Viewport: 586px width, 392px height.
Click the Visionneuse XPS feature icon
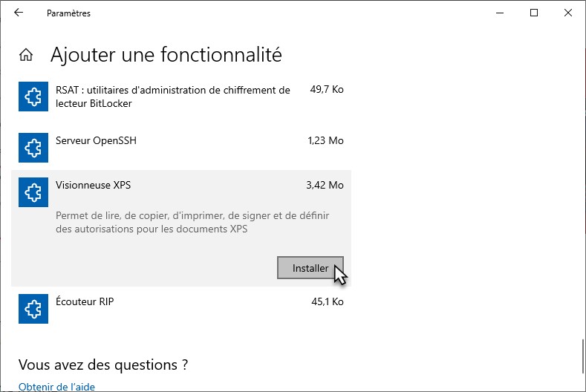(33, 192)
